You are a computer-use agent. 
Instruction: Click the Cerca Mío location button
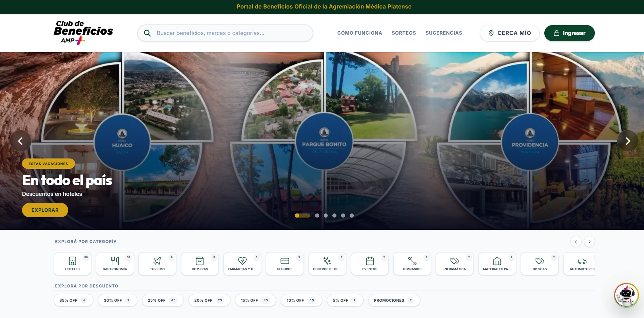[x=509, y=33]
